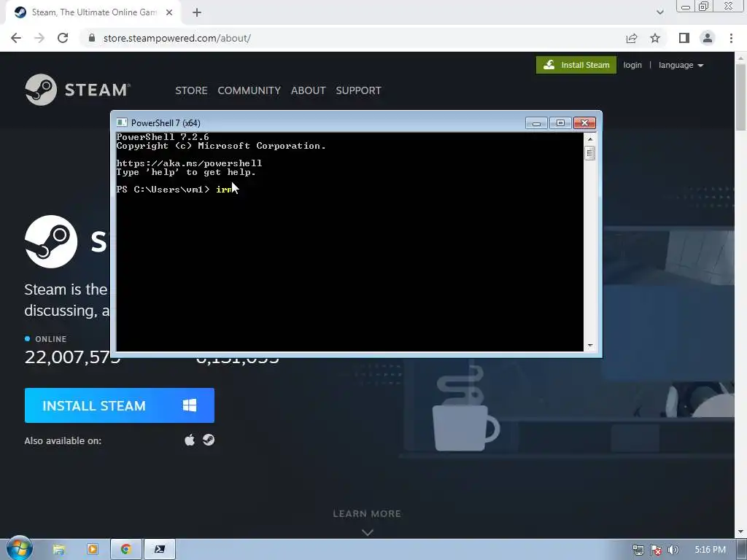This screenshot has height=560, width=747.
Task: Open a new browser tab
Action: 197,12
